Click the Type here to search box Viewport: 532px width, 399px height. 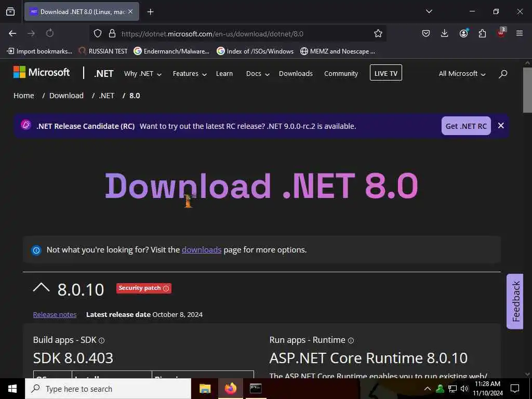tap(108, 389)
